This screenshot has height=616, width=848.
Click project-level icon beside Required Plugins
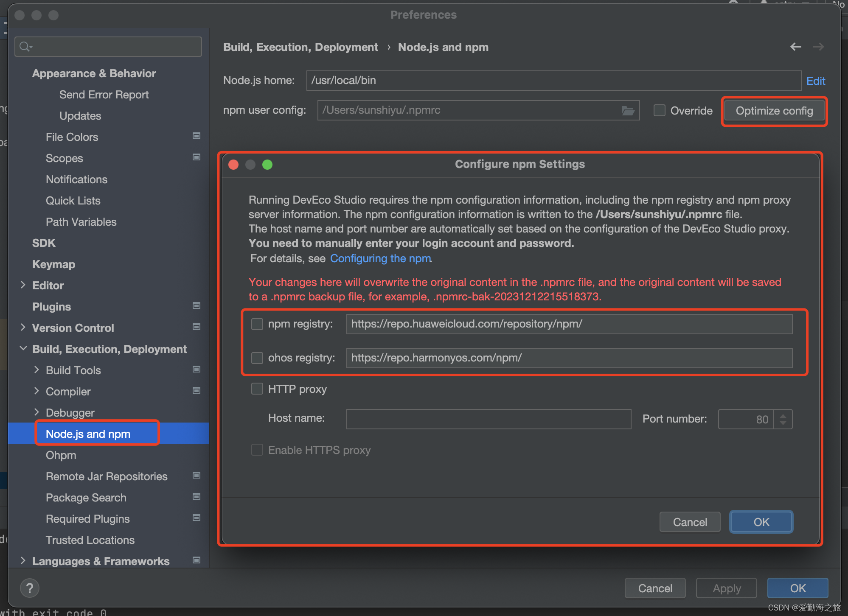point(197,518)
